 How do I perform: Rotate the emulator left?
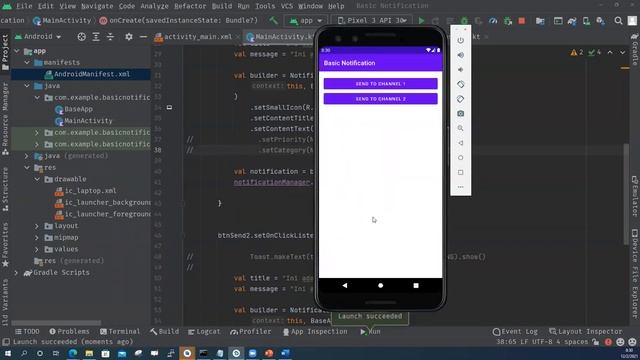(x=460, y=84)
